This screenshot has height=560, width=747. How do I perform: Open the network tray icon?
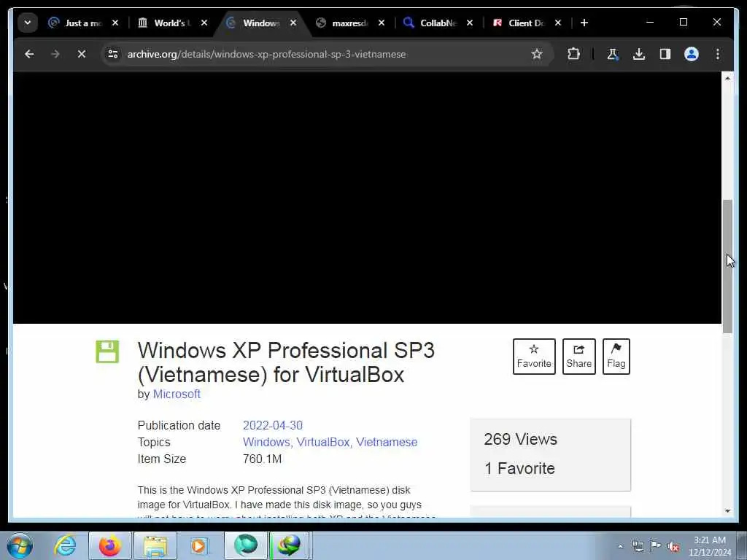(x=638, y=546)
